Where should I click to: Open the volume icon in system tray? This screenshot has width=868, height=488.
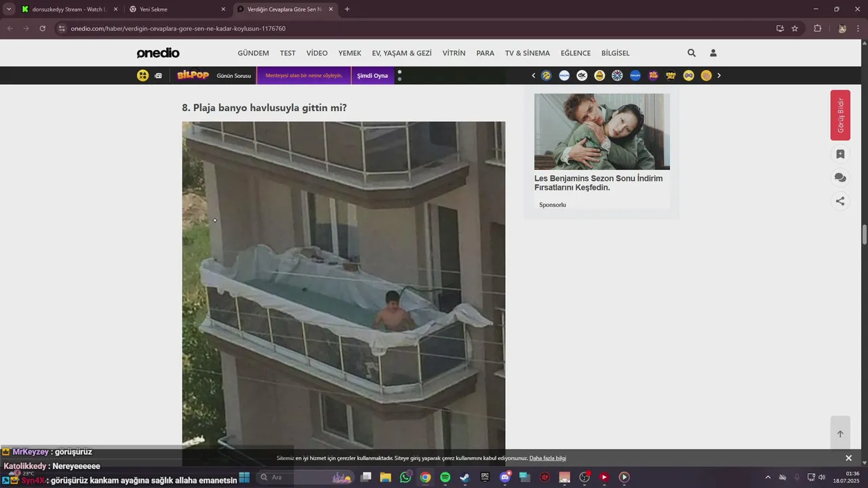(x=822, y=477)
